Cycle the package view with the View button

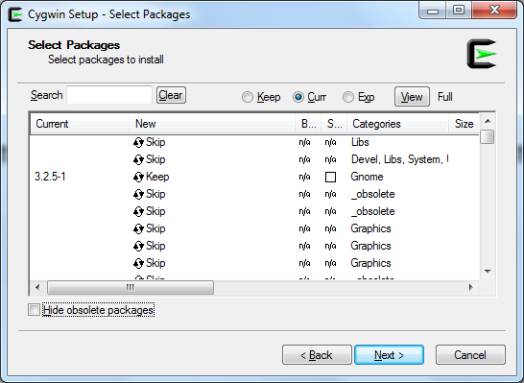[412, 97]
